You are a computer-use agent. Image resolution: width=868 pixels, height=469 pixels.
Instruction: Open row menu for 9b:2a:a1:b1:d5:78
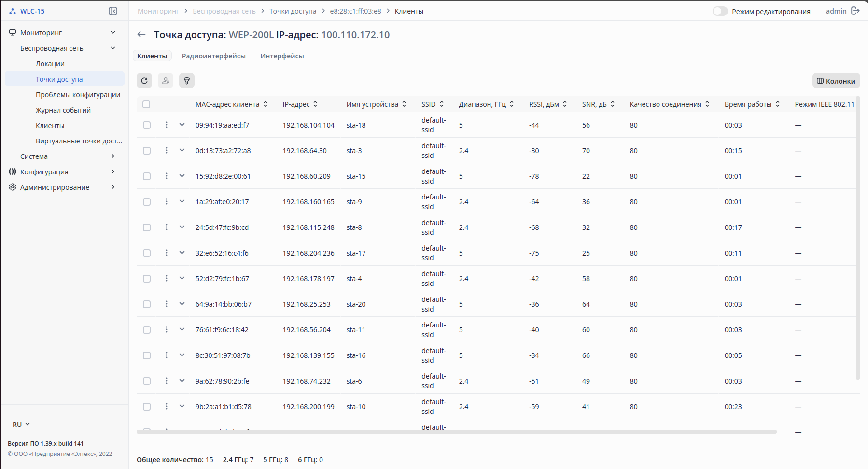(167, 406)
